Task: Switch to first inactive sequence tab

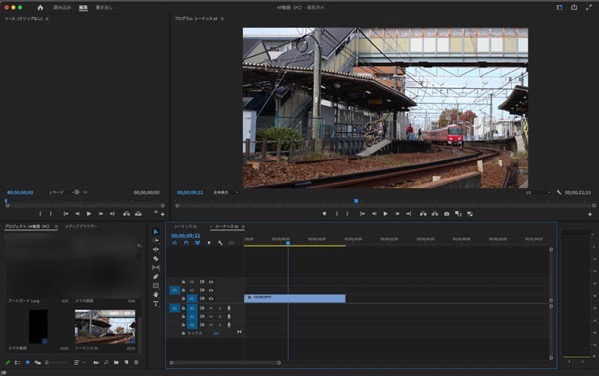Action: 186,227
